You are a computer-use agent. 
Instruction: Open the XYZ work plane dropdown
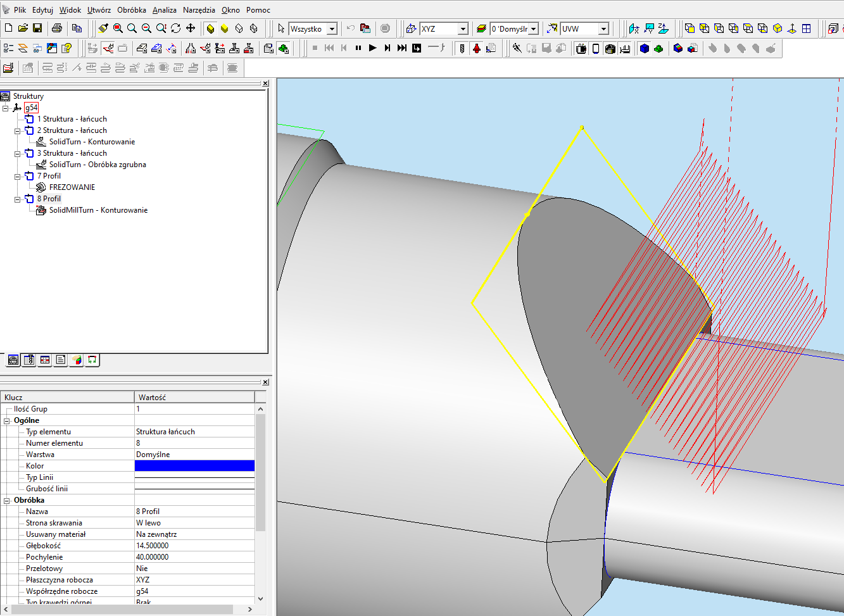point(463,29)
